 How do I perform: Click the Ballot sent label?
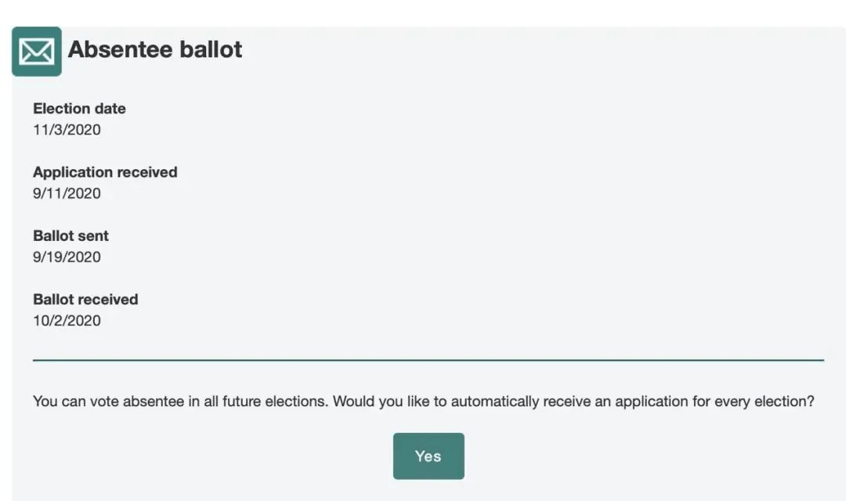[70, 236]
